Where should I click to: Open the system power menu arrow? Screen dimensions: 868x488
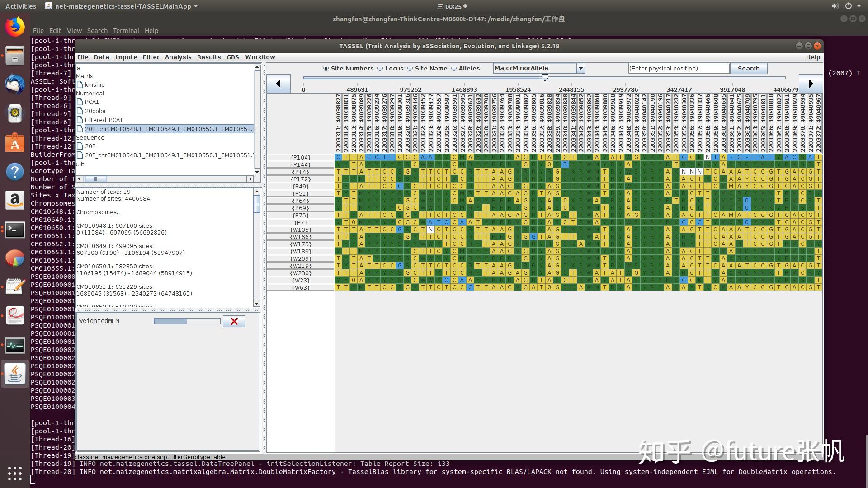tap(859, 6)
